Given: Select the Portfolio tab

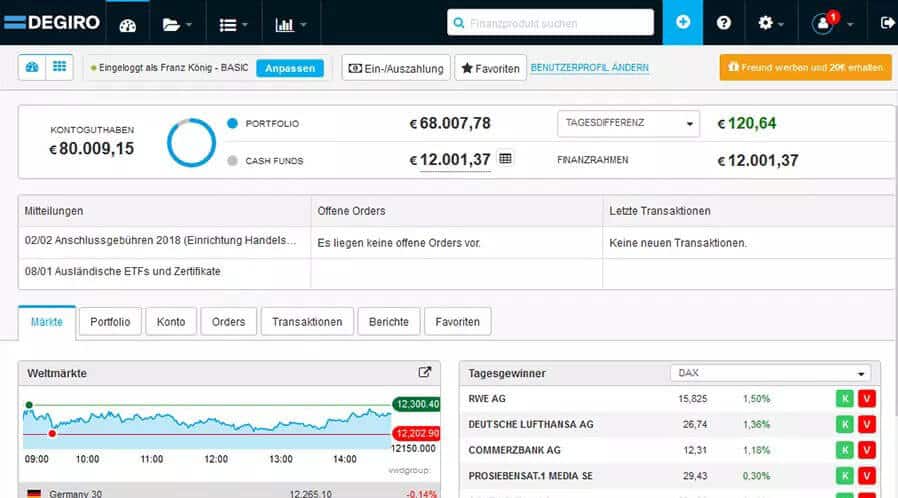Looking at the screenshot, I should pyautogui.click(x=110, y=322).
